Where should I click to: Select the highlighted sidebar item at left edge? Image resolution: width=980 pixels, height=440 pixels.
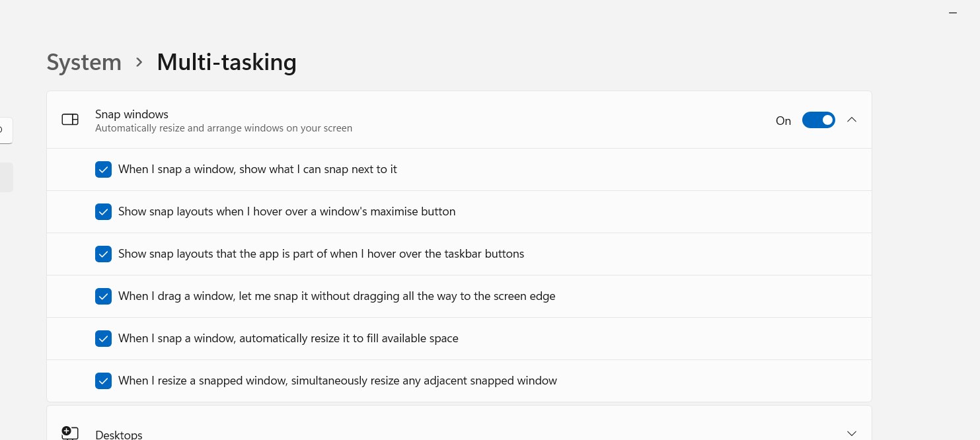(x=5, y=178)
